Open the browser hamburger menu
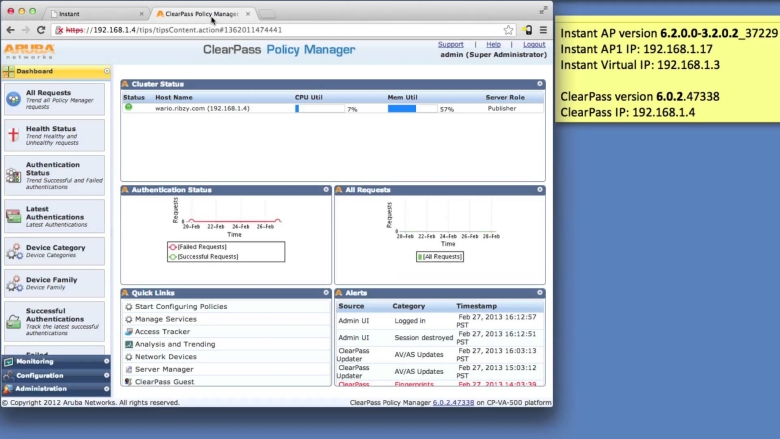This screenshot has height=439, width=780. coord(543,30)
